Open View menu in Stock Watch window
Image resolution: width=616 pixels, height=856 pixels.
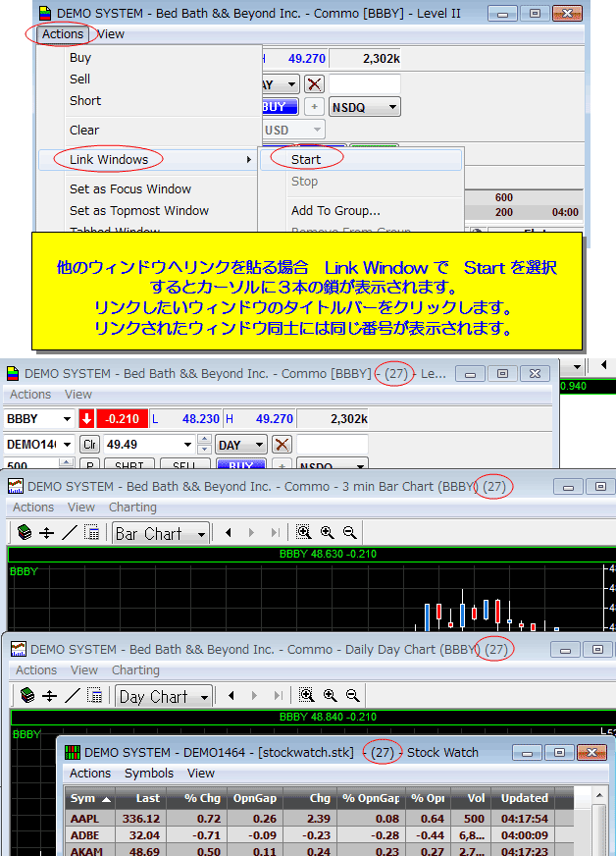(201, 773)
